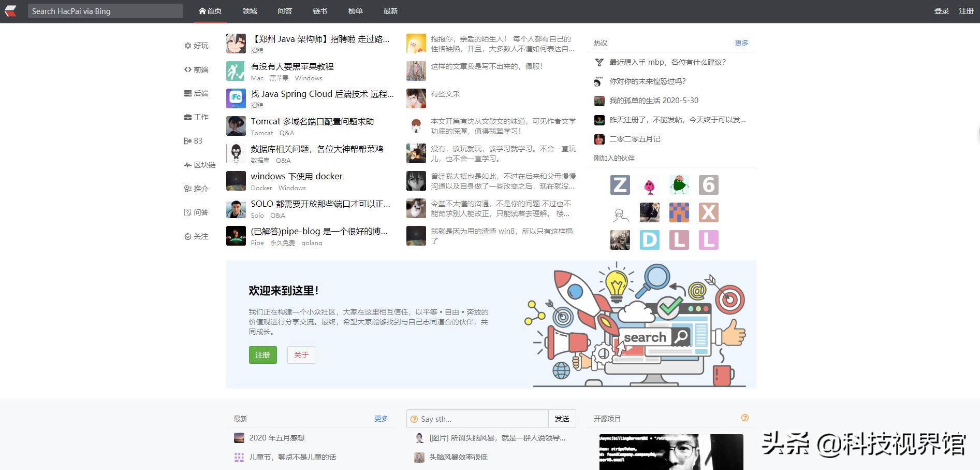Select the 问答 sidebar icon
The height and width of the screenshot is (470, 980).
[x=197, y=212]
